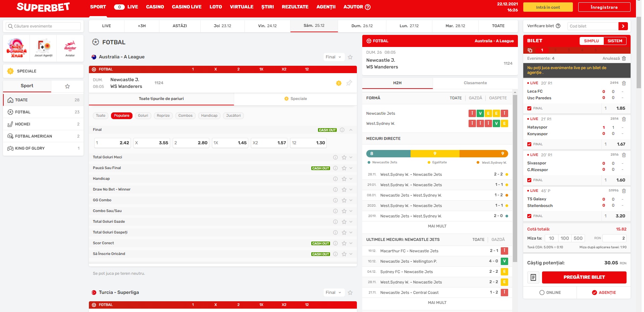Screen dimensions: 644x312
Task: Launch the Aviator game icon
Action: point(70,48)
